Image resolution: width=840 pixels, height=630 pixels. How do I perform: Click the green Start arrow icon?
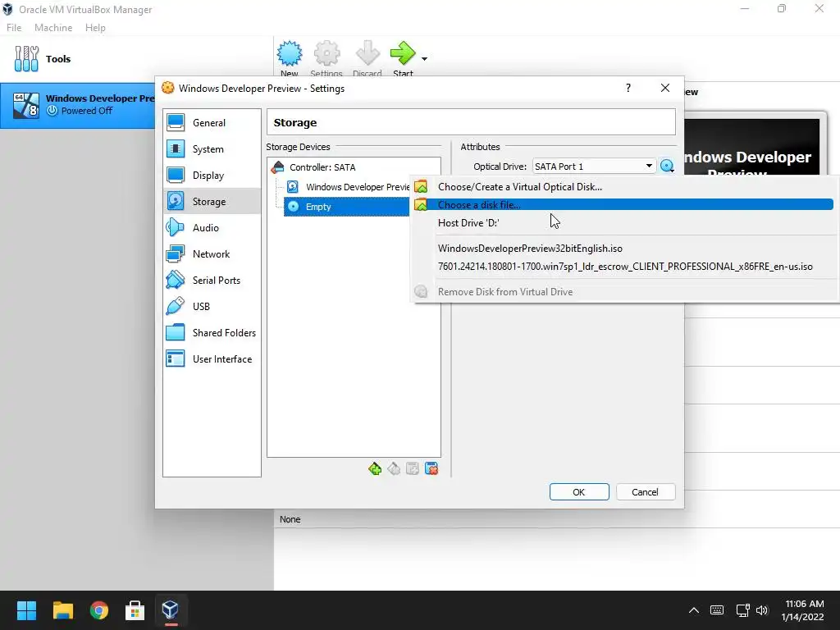(x=403, y=53)
